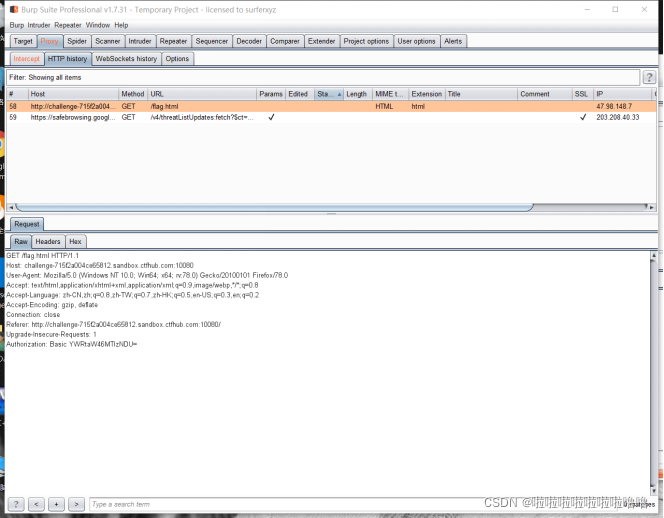Select the Intercept sub-tab
Screen dimensions: 664x518
26,58
